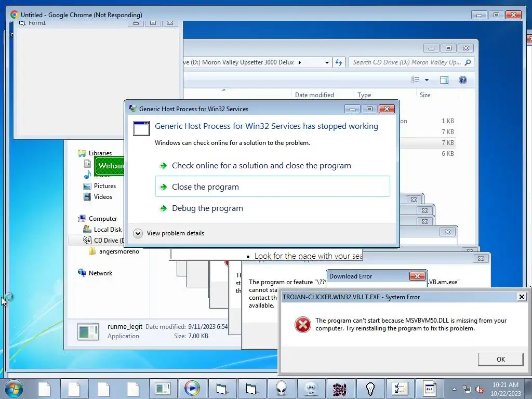The image size is (532, 399).
Task: Select Libraries in the navigation pane
Action: (x=100, y=153)
